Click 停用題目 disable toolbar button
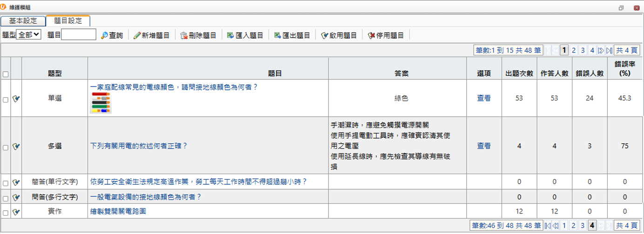644x234 pixels. (385, 35)
